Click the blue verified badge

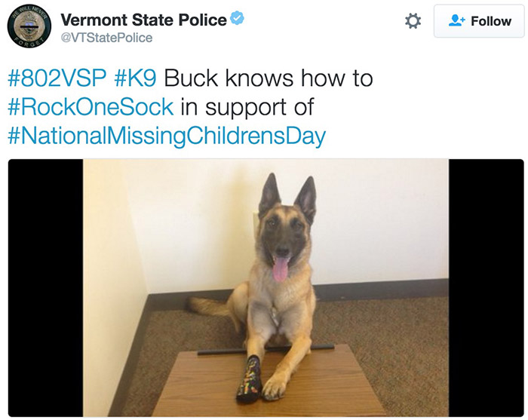click(237, 19)
